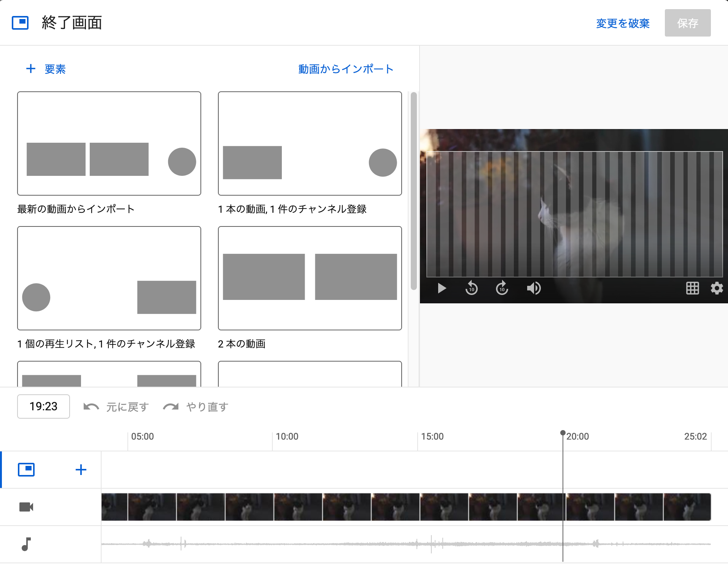This screenshot has height=577, width=728.
Task: Select 最新の動画からインポート template thumbnail
Action: [x=109, y=143]
